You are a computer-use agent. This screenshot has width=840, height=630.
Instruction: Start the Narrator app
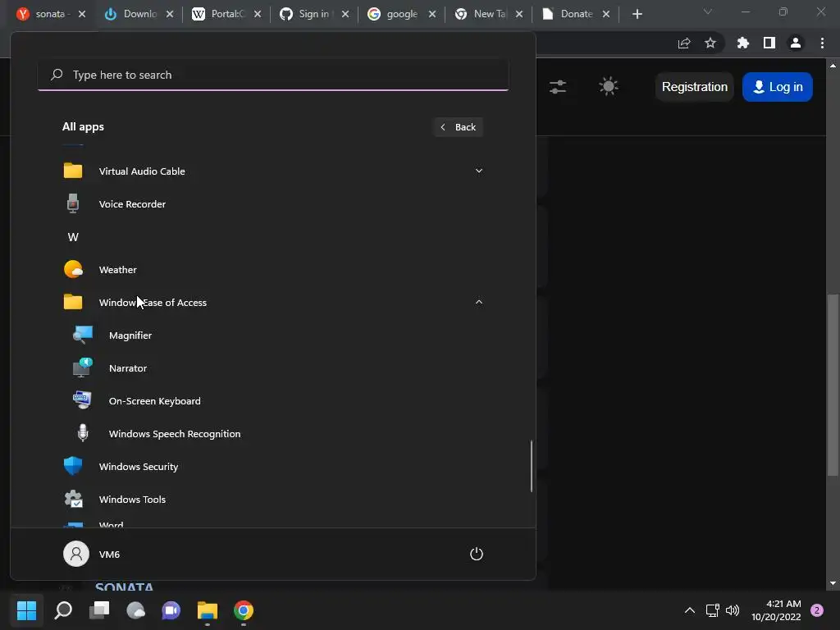coord(272,368)
